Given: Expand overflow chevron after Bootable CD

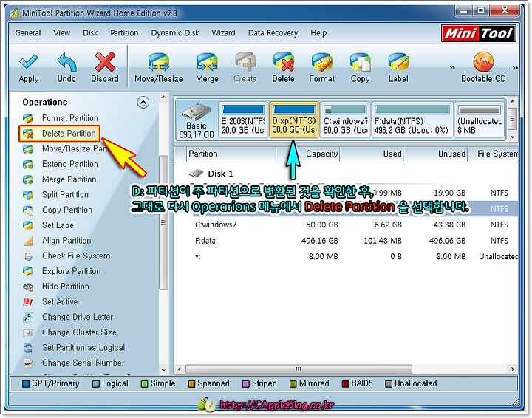Looking at the screenshot, I should [515, 68].
